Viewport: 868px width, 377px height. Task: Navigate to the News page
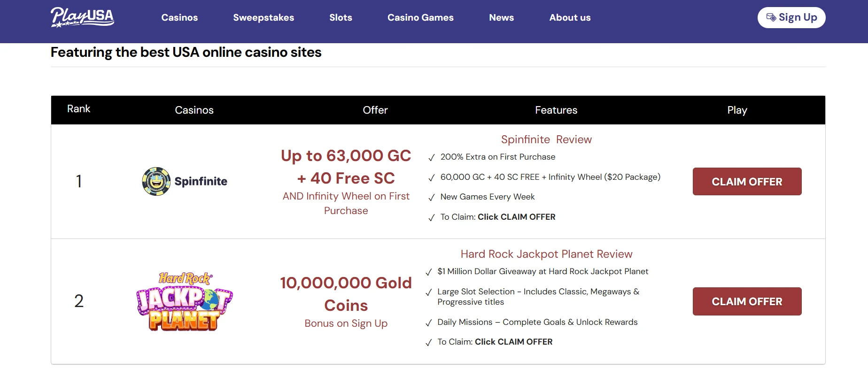(x=501, y=17)
